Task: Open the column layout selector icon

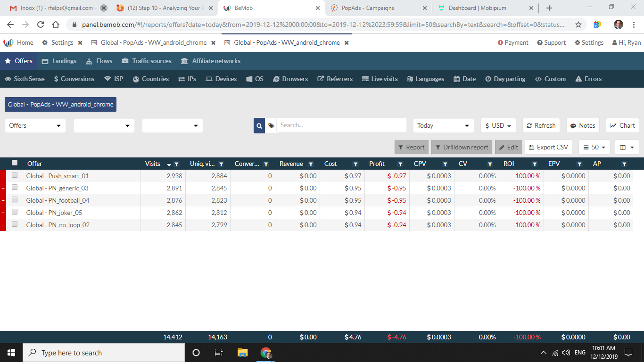Action: (x=627, y=147)
